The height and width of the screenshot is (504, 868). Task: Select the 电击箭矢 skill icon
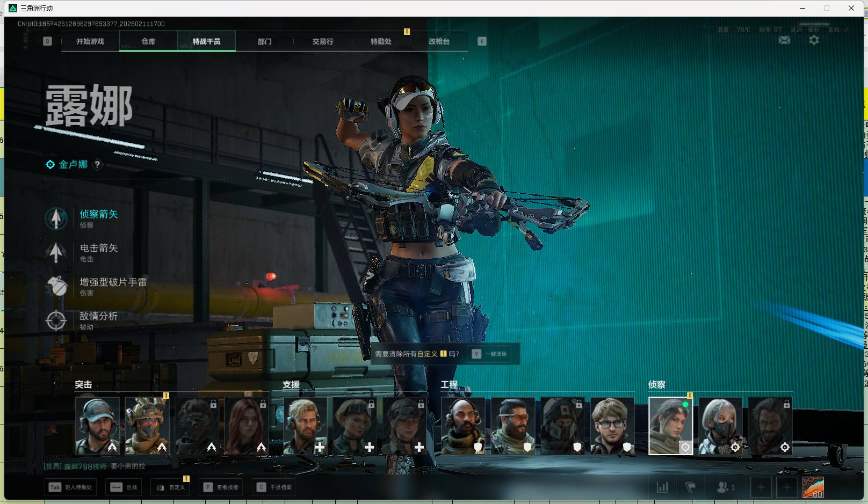[x=56, y=252]
